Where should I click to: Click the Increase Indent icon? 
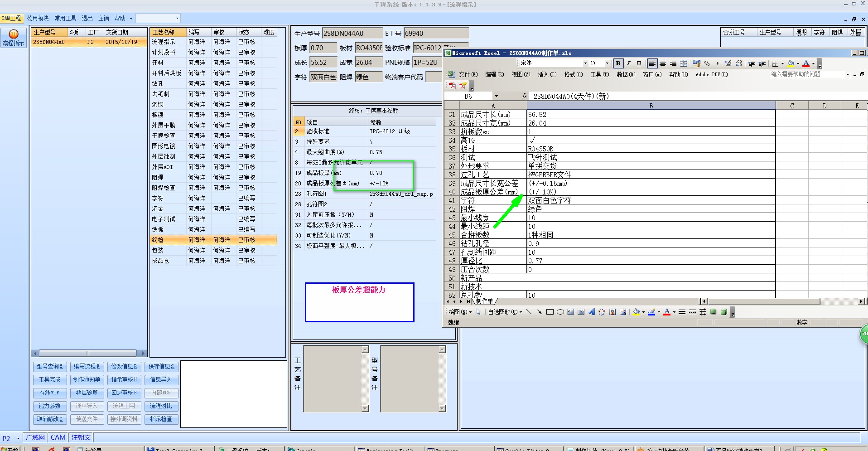[x=762, y=63]
